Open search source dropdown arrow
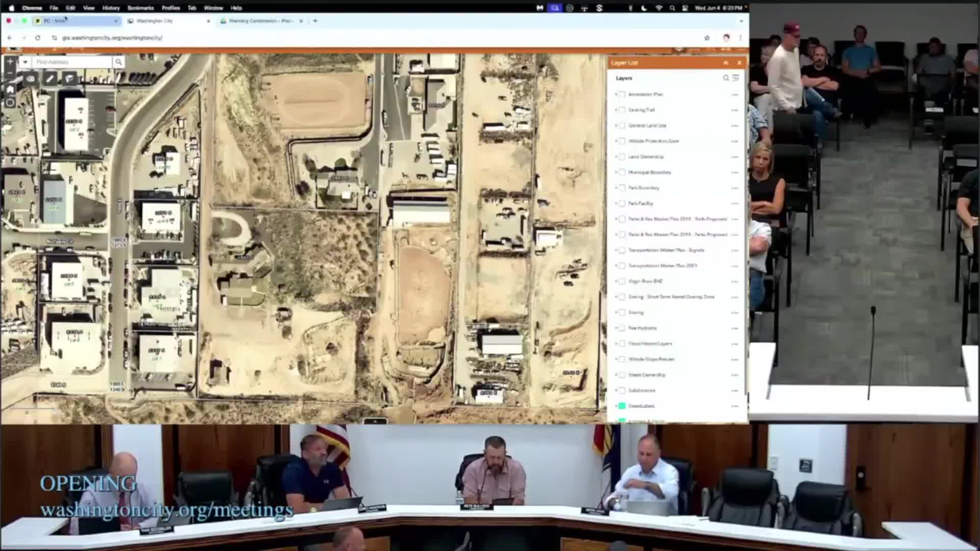 (25, 62)
